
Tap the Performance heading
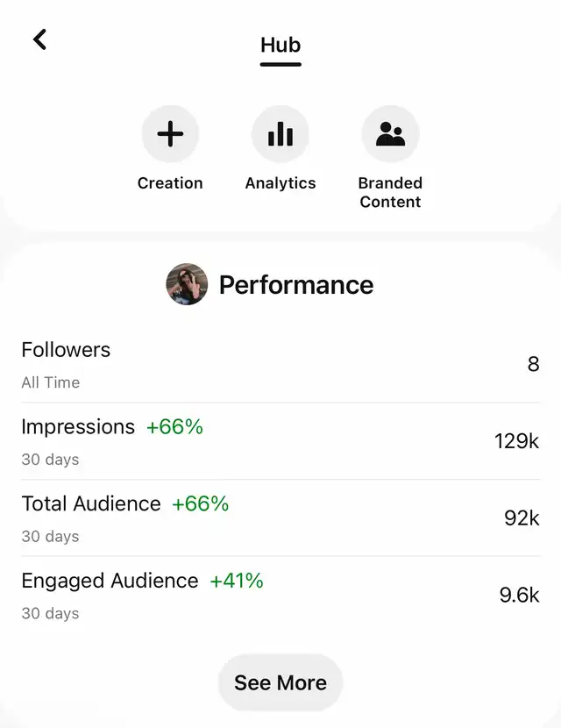click(x=296, y=285)
